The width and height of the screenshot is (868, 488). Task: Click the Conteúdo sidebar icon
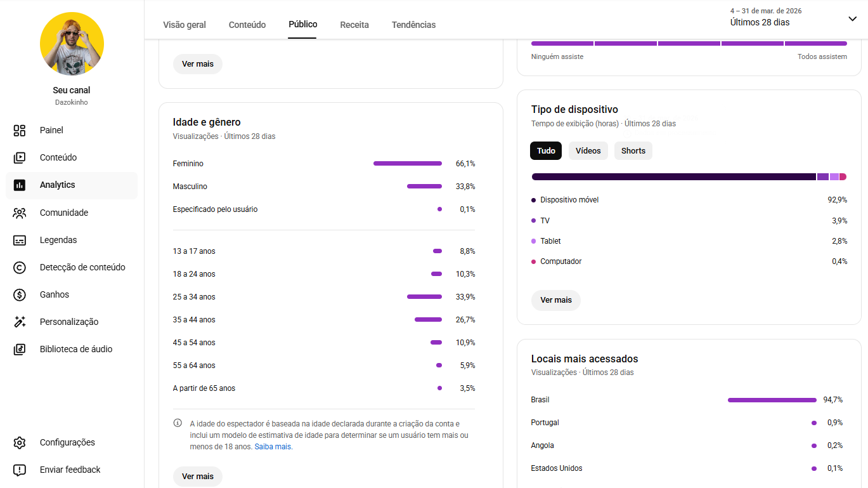click(20, 157)
